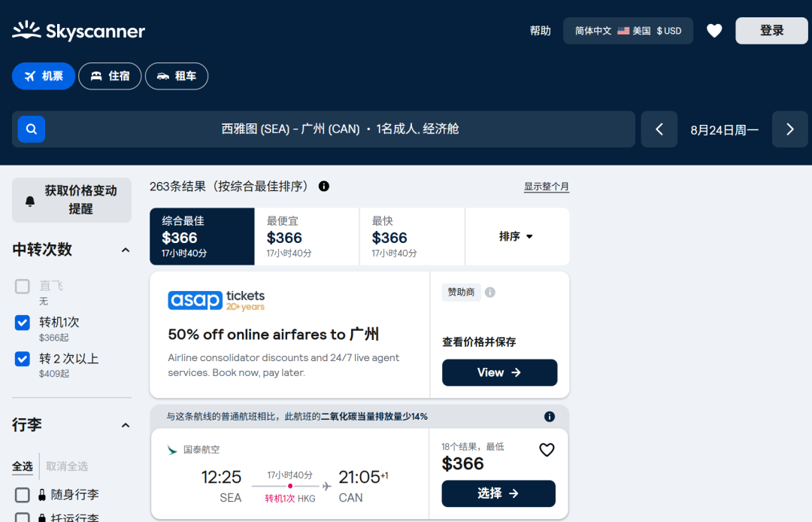Select the 最快 sorting tab
Screen dimensions: 812x522
[412, 236]
